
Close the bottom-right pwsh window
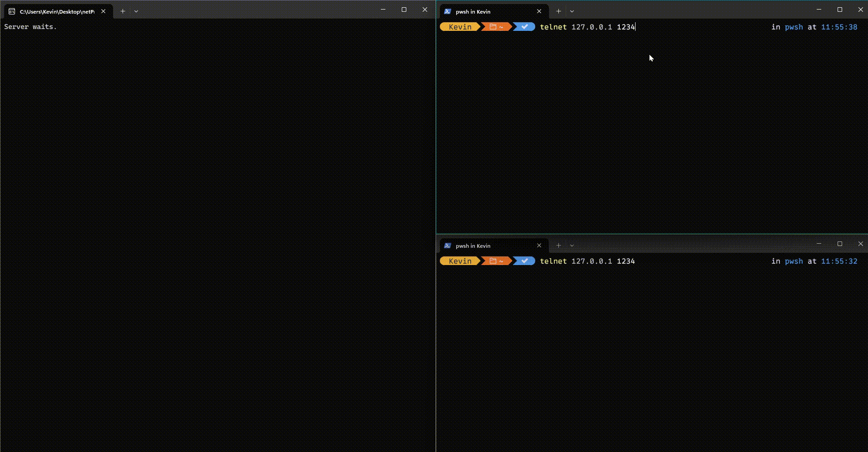tap(860, 244)
